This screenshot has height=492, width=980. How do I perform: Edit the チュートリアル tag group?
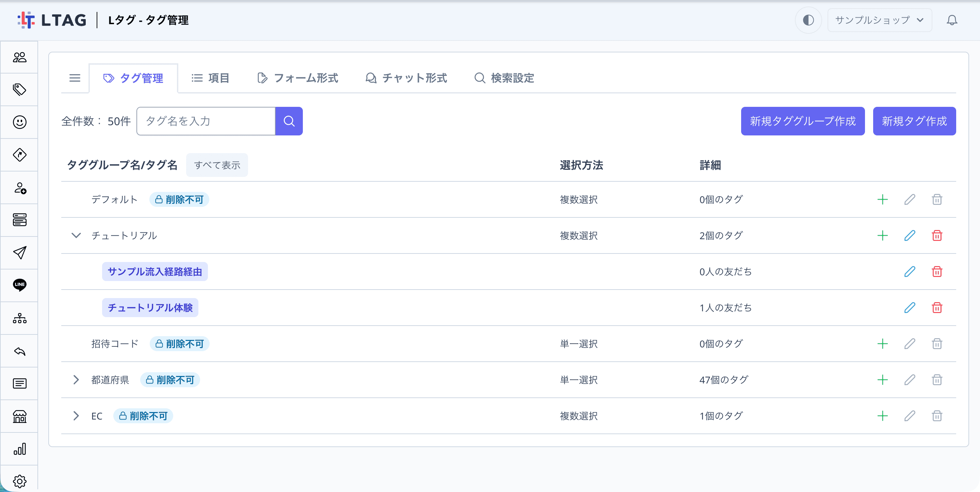[x=910, y=235]
